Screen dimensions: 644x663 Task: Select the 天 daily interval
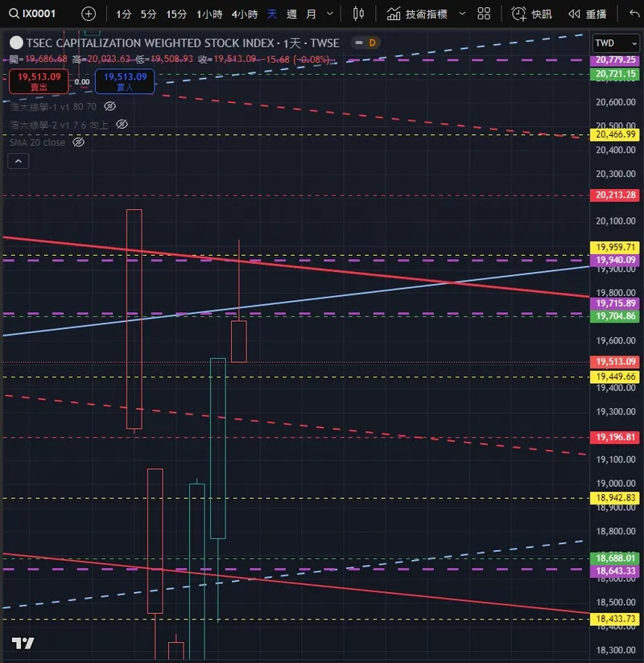point(272,14)
